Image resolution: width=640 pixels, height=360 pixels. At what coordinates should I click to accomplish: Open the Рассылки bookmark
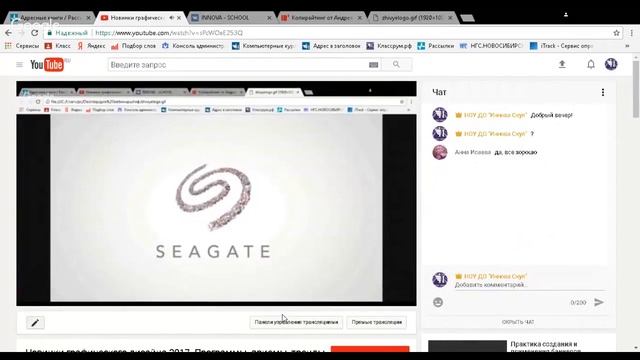click(x=436, y=46)
